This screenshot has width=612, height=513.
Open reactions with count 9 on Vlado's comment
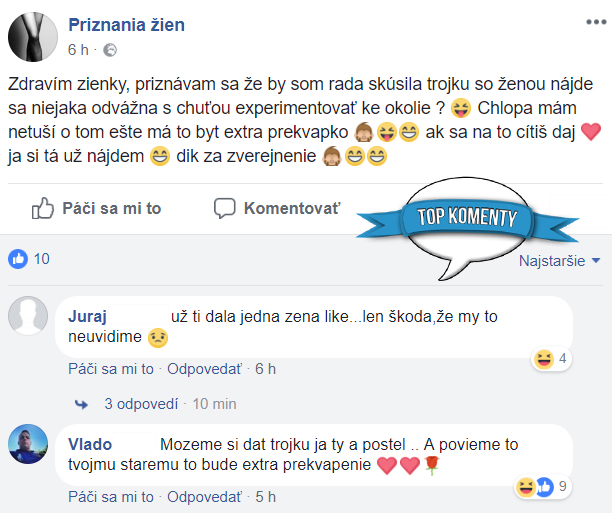pos(541,486)
